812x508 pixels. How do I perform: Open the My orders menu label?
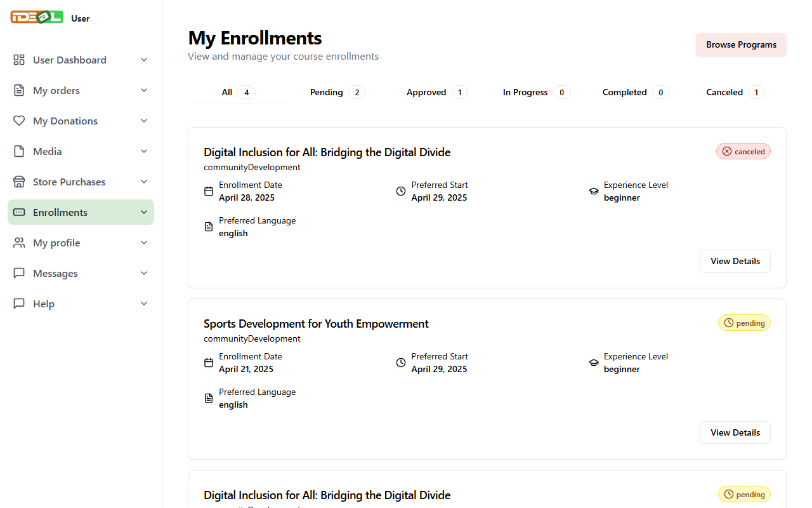(56, 90)
